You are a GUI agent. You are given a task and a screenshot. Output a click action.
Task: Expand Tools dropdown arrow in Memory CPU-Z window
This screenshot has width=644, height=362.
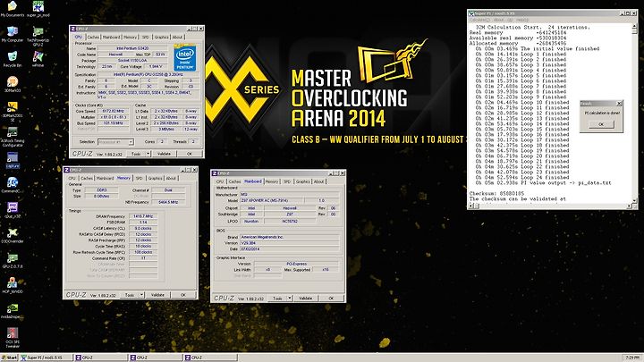[x=142, y=295]
